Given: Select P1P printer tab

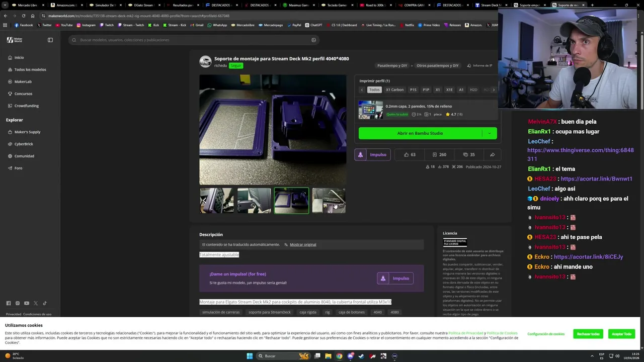Looking at the screenshot, I should [x=426, y=89].
